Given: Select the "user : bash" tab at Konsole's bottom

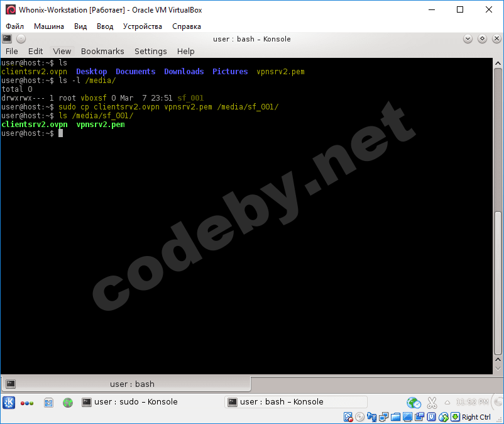Looking at the screenshot, I should click(x=132, y=384).
